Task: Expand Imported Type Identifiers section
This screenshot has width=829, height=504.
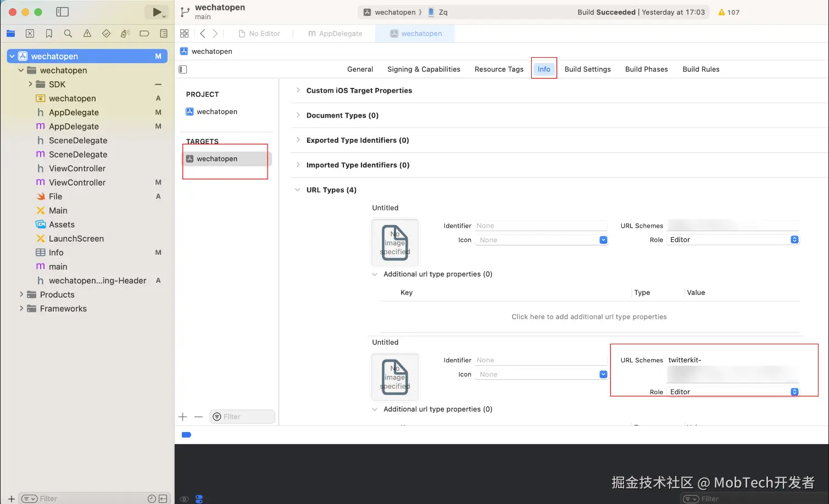Action: tap(298, 165)
